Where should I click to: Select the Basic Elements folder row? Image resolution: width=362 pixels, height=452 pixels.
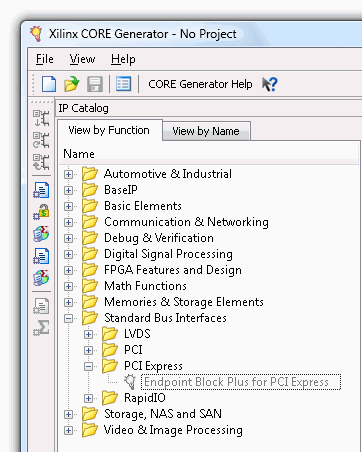132,206
